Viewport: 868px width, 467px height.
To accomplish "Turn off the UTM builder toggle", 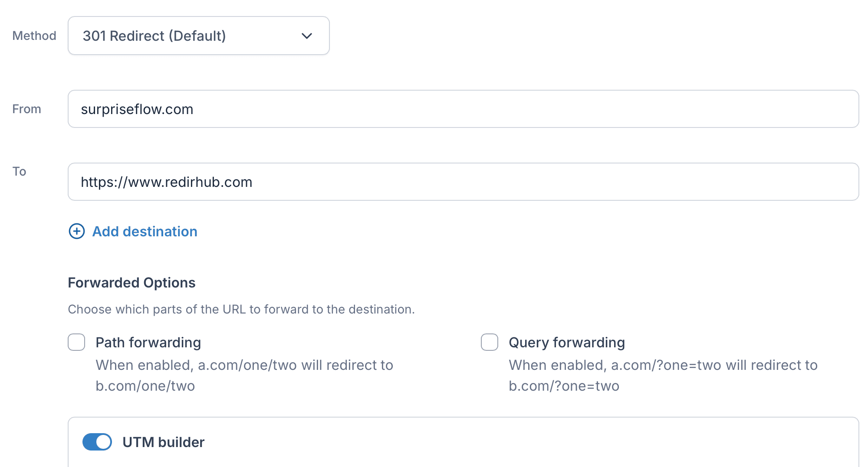I will (97, 442).
